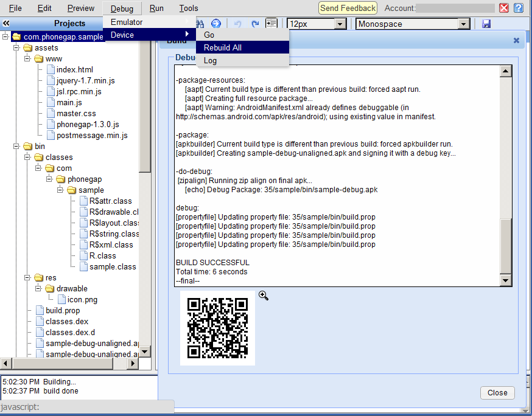Image resolution: width=532 pixels, height=416 pixels.
Task: Select classes.dex.d in the tree
Action: (x=70, y=332)
